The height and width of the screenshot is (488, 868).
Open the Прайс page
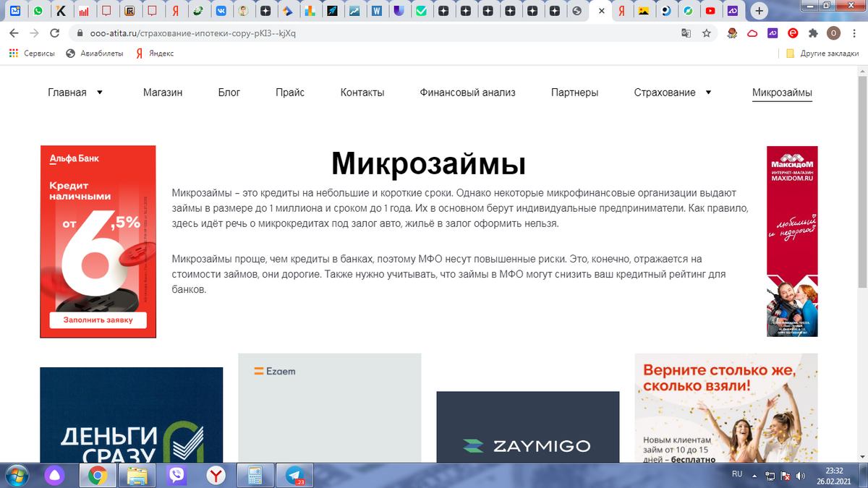pyautogui.click(x=290, y=93)
